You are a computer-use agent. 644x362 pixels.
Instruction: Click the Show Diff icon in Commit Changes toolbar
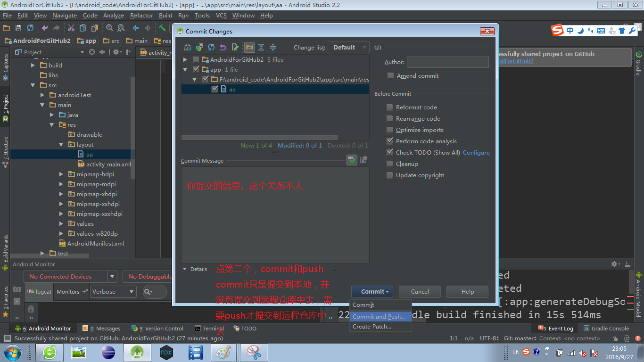188,47
